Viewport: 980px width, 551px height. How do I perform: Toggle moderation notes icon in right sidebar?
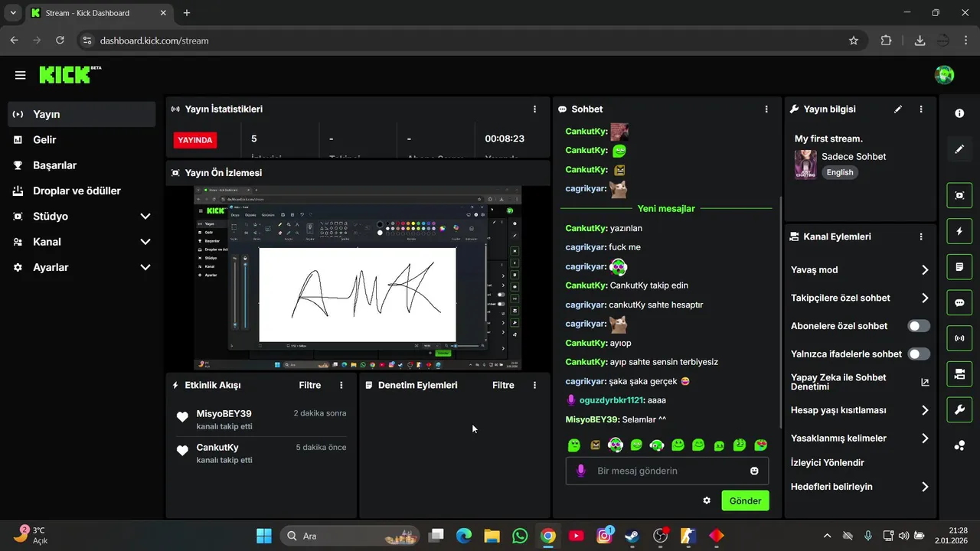click(959, 267)
